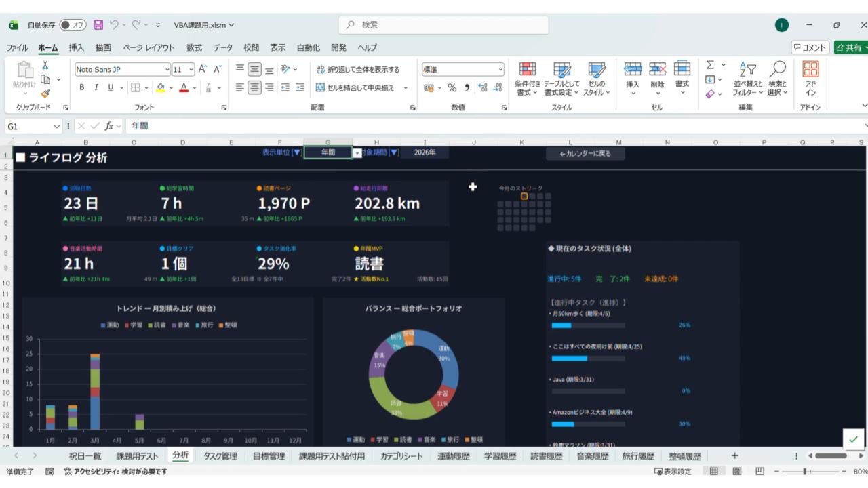868x488 pixels.
Task: Click Merge and Center cells icon
Action: (358, 87)
